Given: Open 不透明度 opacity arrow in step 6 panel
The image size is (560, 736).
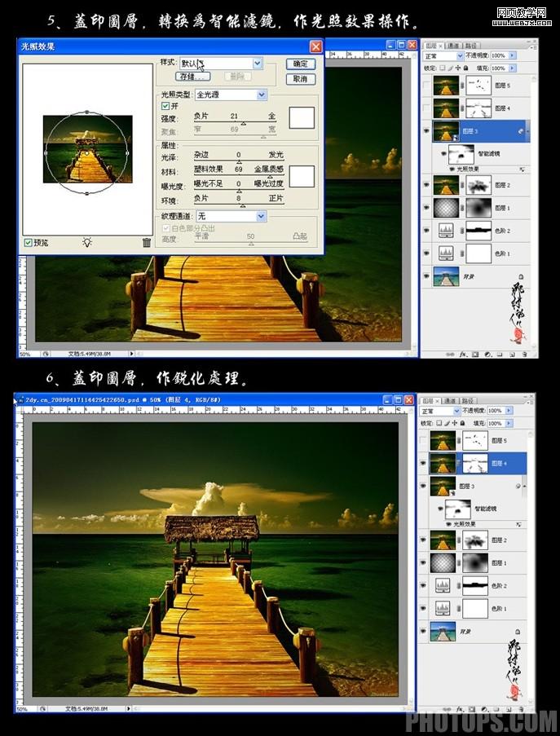Looking at the screenshot, I should pos(509,410).
